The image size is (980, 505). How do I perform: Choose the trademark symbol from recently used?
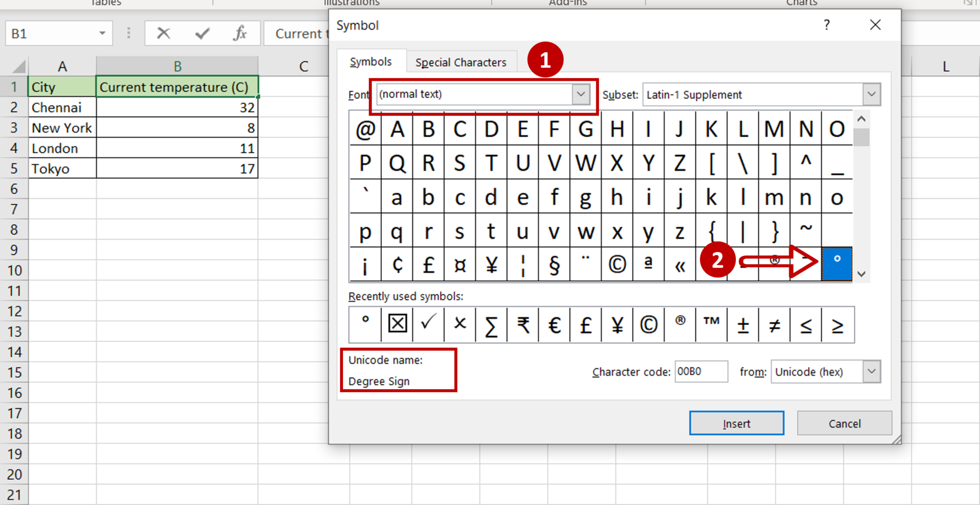click(711, 325)
